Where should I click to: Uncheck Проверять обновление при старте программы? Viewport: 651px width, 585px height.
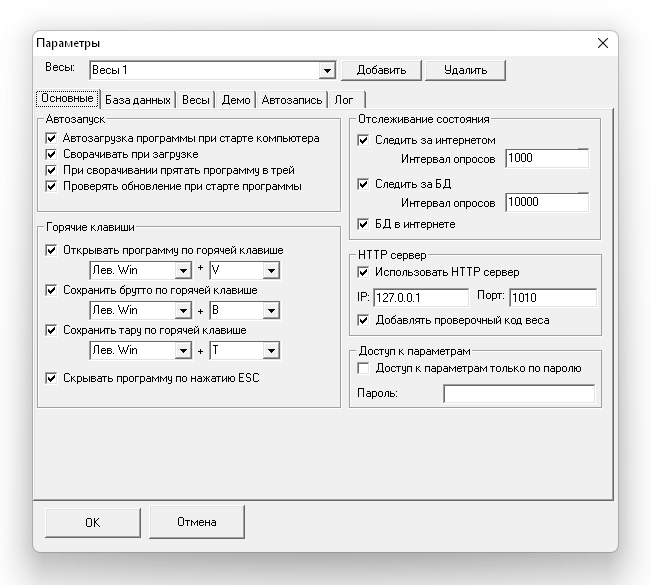click(52, 186)
